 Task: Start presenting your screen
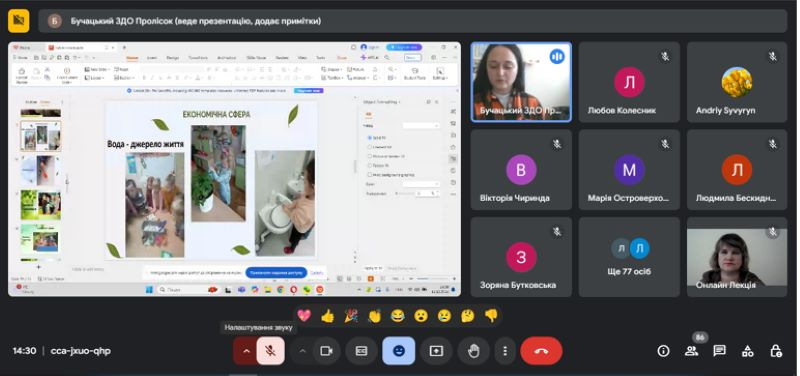436,351
